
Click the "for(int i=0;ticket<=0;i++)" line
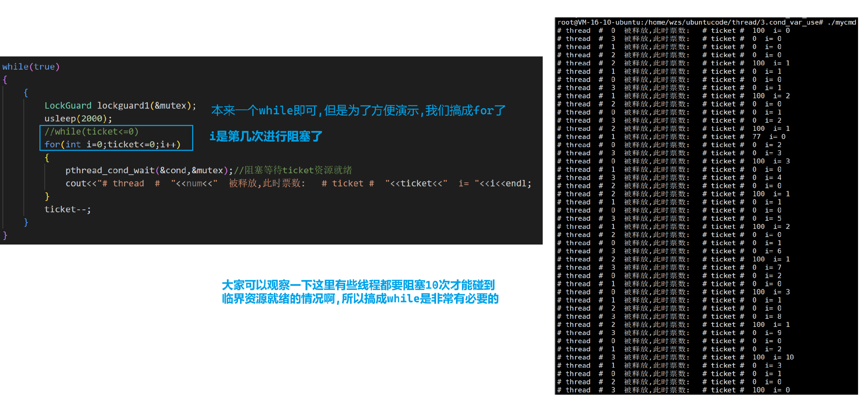pos(113,144)
